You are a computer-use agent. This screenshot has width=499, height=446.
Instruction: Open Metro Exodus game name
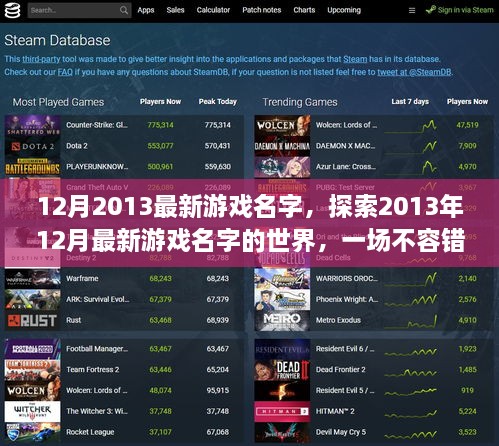(x=338, y=320)
